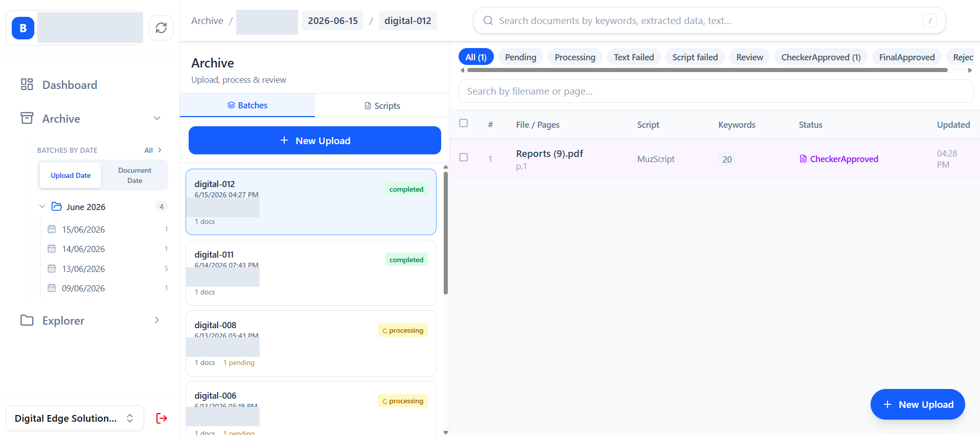Viewport: 980px width, 435px height.
Task: Toggle the select-all checkbox in table header
Action: point(464,123)
